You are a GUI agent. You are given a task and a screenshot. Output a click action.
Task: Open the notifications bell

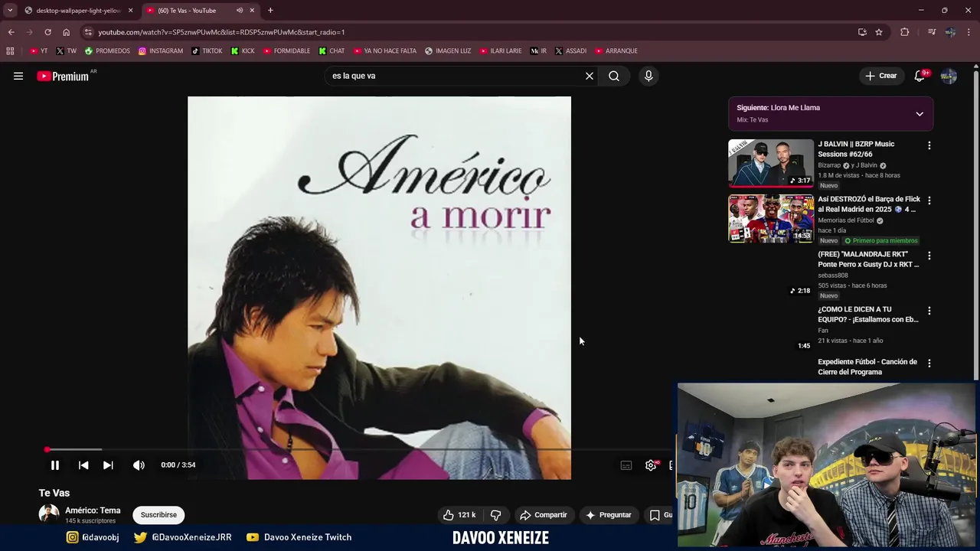pos(920,76)
